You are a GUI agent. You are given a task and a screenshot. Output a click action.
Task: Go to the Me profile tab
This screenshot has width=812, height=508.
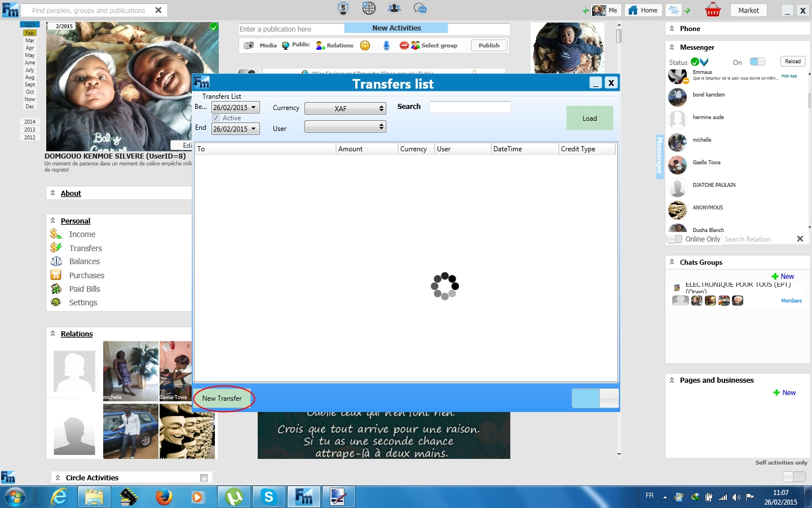click(x=606, y=10)
